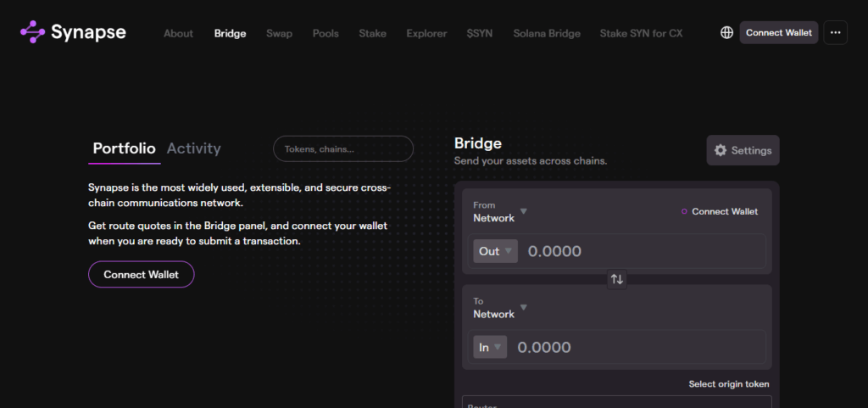Open the Pools page

point(325,33)
